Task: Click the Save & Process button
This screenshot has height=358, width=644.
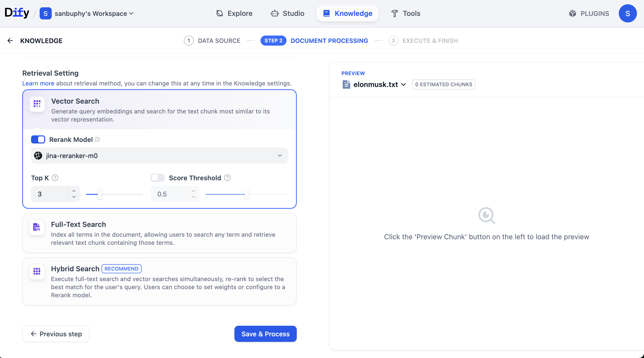Action: point(265,334)
